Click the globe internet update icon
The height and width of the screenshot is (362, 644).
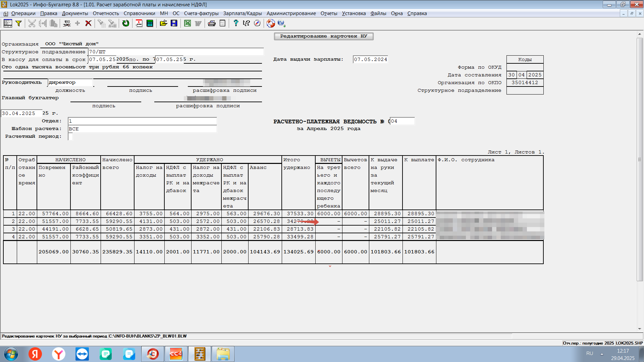pos(281,23)
